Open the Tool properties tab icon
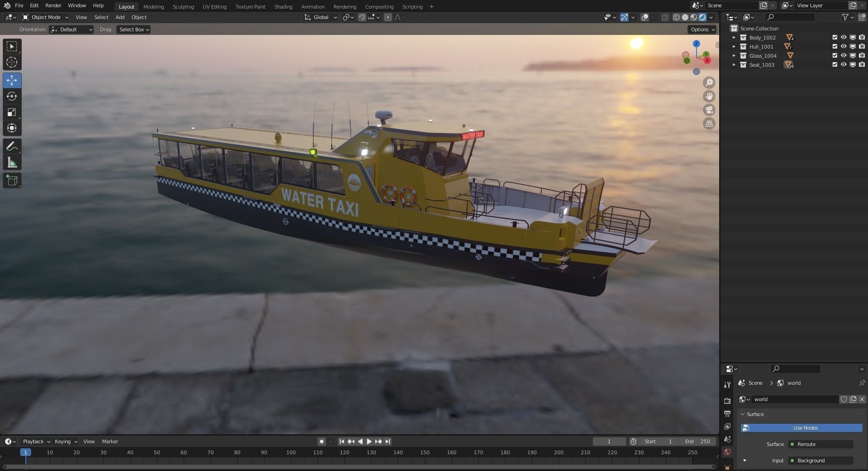The height and width of the screenshot is (471, 868). tap(727, 385)
